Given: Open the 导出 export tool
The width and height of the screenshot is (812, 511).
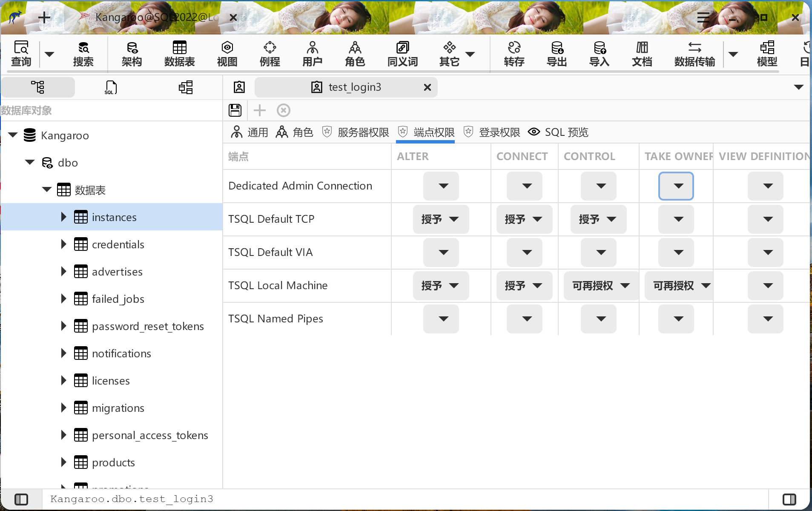Looking at the screenshot, I should click(557, 54).
